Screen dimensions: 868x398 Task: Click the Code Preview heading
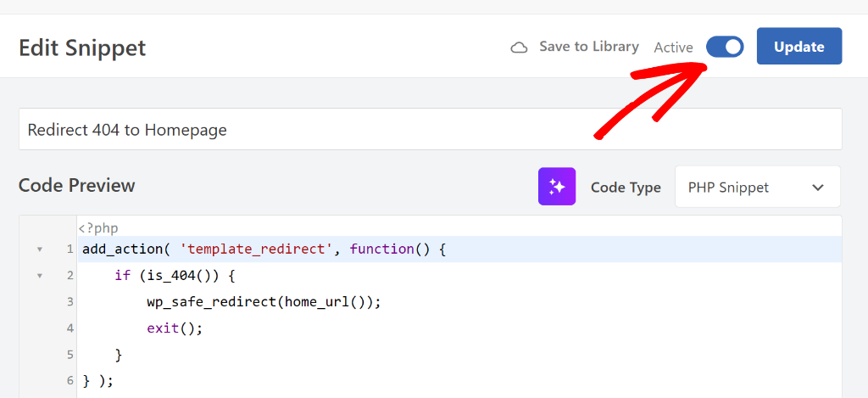tap(77, 185)
